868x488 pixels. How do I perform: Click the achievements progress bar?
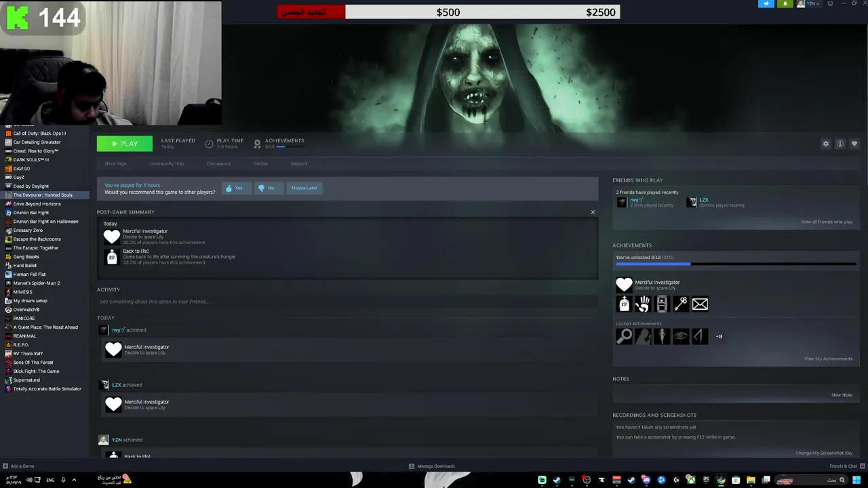pyautogui.click(x=736, y=264)
